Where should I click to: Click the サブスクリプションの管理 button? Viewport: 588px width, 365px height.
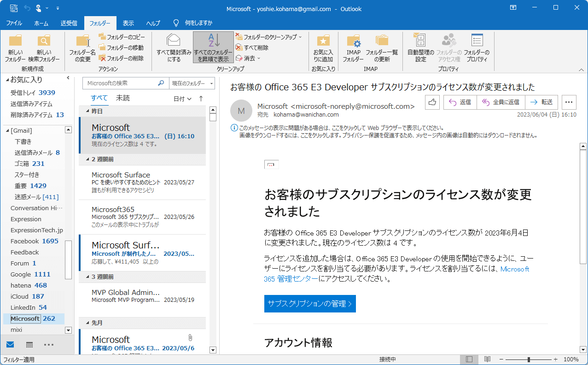point(310,304)
